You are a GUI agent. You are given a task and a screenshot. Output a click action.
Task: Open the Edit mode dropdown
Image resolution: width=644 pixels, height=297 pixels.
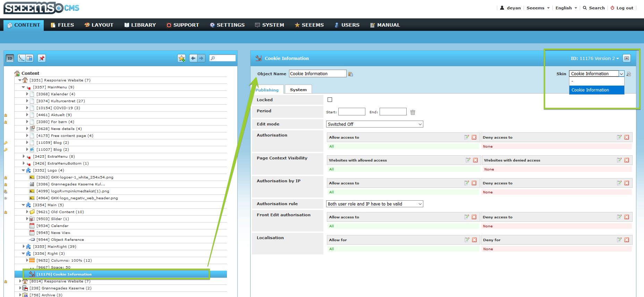[x=375, y=124]
